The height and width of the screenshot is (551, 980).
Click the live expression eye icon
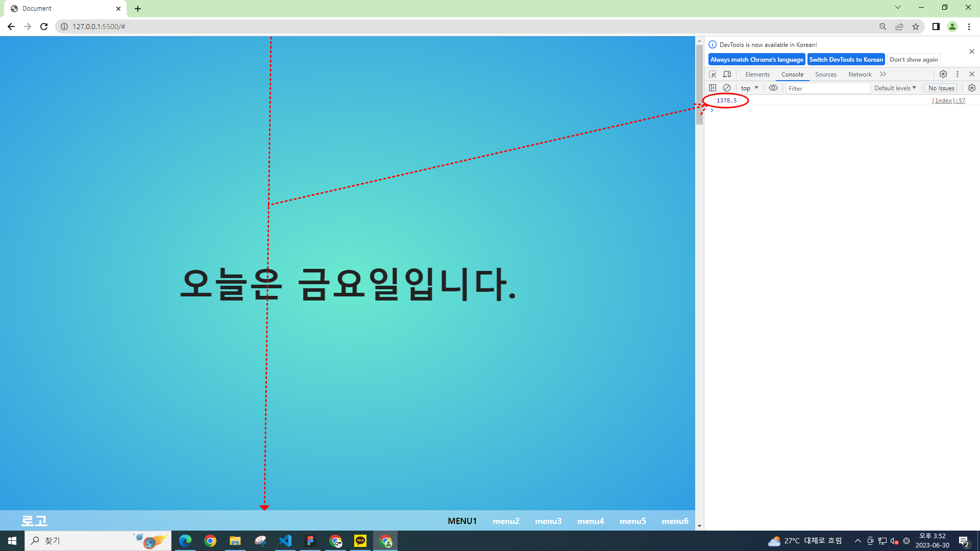(x=773, y=88)
